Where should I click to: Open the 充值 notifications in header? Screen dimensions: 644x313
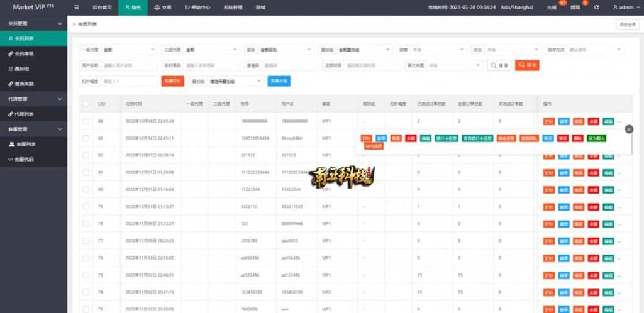[x=552, y=8]
